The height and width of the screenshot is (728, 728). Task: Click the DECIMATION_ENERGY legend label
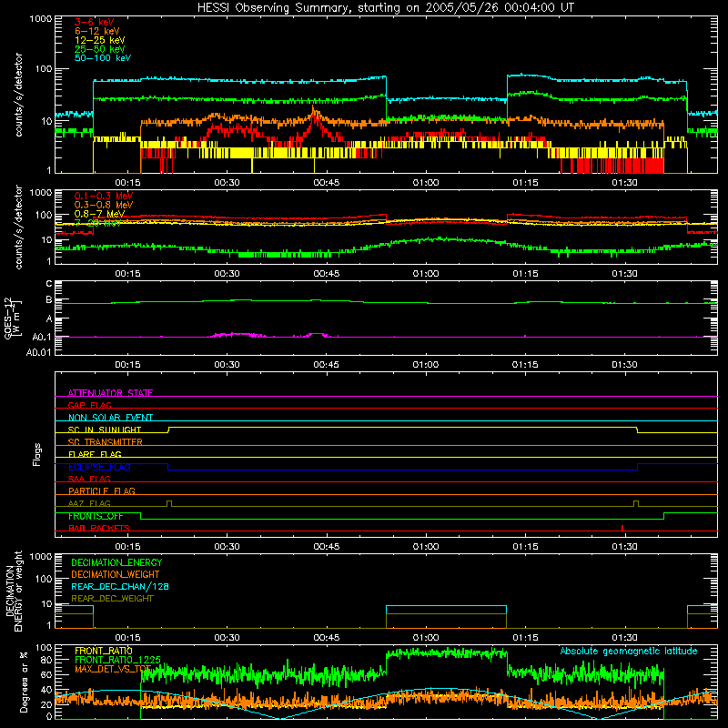(116, 562)
